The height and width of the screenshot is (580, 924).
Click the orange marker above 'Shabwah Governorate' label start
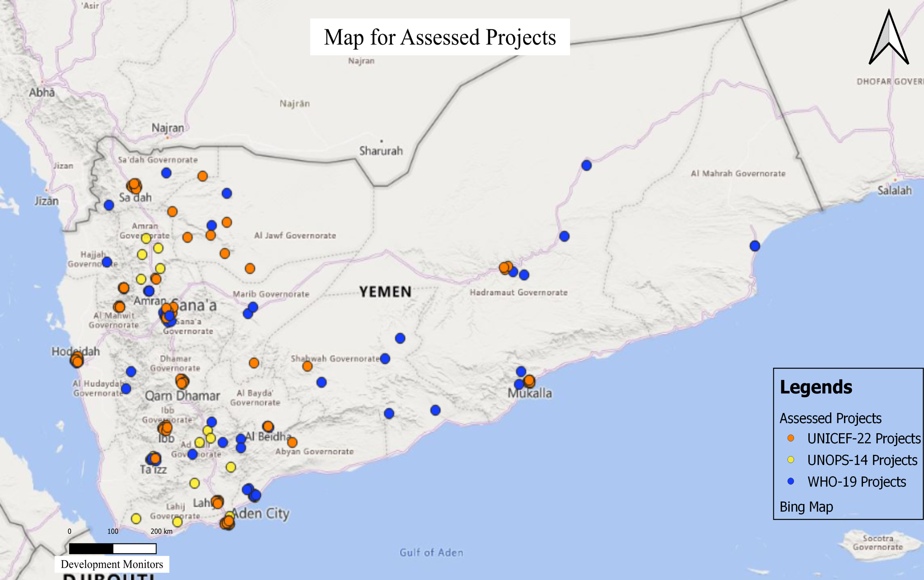[x=307, y=366]
